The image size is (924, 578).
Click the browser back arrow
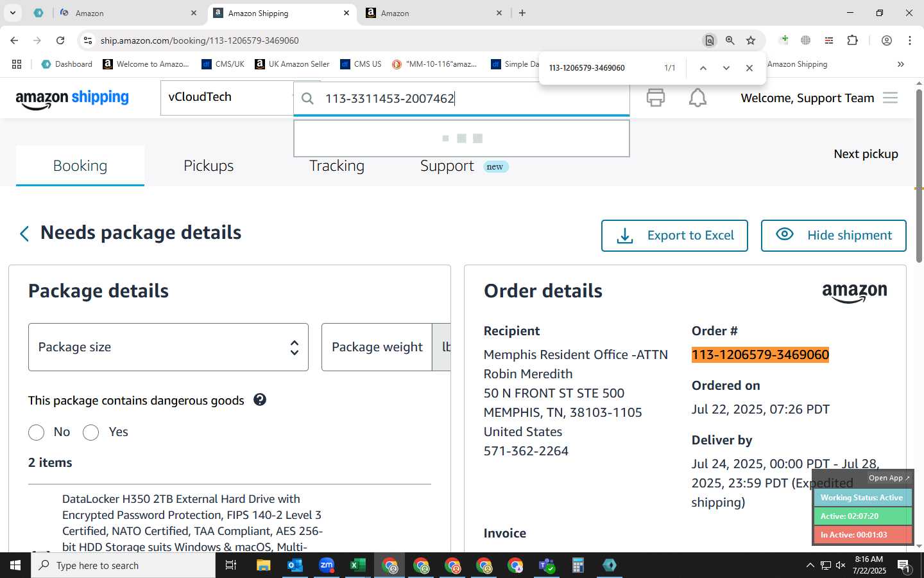[14, 40]
